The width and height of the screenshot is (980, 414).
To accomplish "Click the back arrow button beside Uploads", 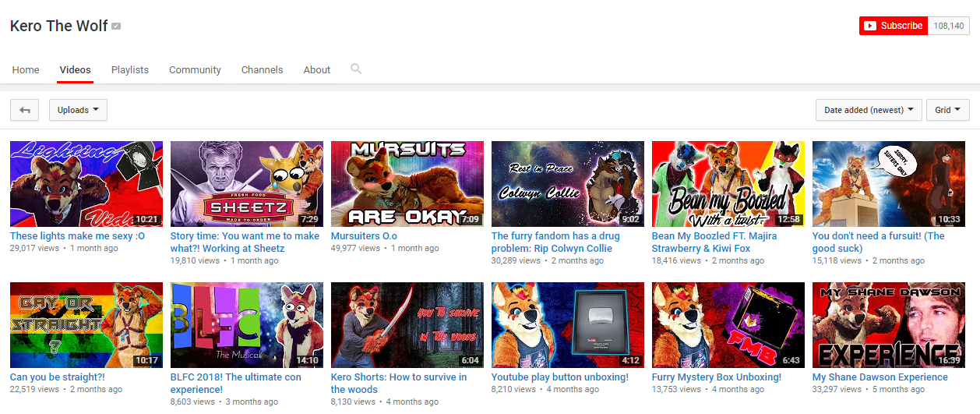I will click(24, 110).
